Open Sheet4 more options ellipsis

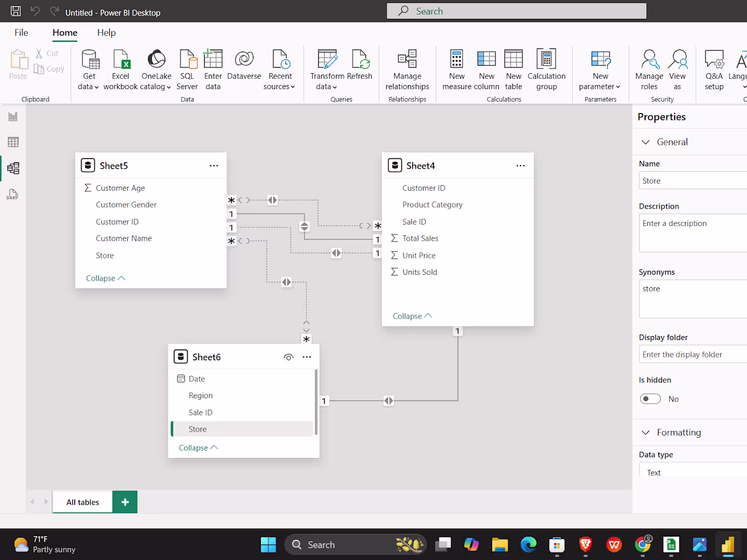click(520, 166)
